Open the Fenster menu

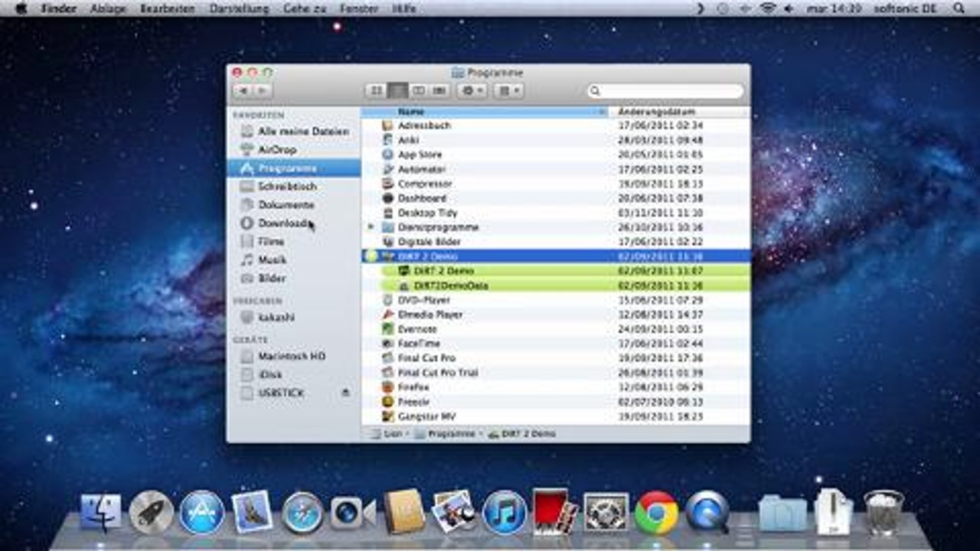(x=359, y=8)
